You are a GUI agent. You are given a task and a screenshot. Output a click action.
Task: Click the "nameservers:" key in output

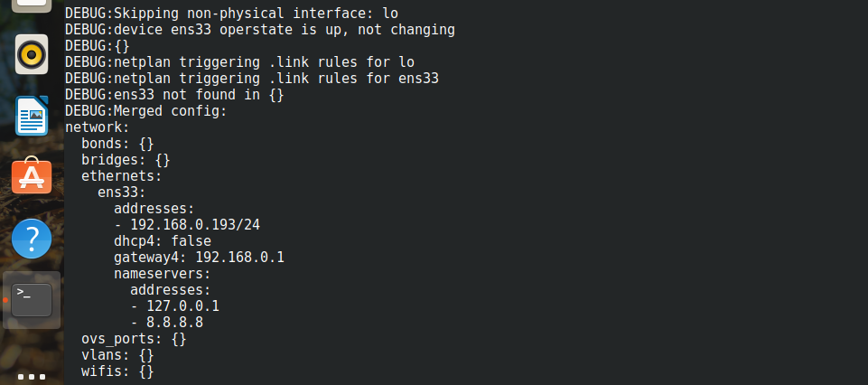coord(163,274)
